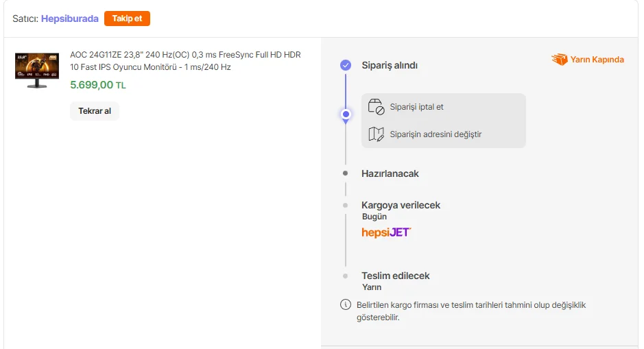Click the Hazırlanacak timeline dot
The image size is (644, 349).
(346, 173)
